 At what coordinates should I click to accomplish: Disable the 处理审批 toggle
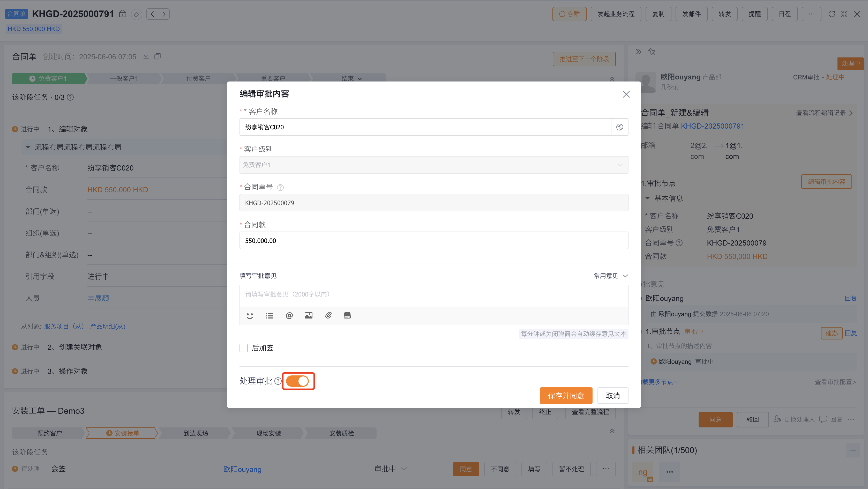point(298,381)
